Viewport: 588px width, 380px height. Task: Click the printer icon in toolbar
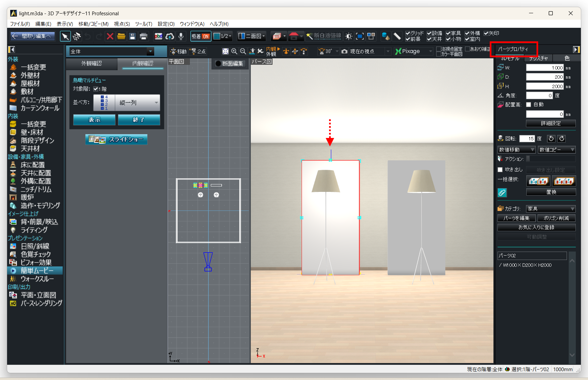click(144, 36)
